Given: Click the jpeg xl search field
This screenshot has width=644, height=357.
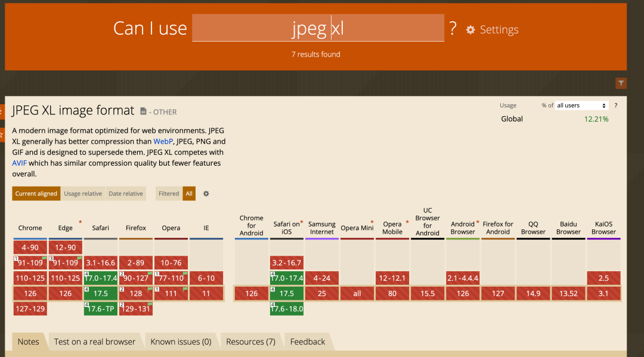Looking at the screenshot, I should (318, 29).
